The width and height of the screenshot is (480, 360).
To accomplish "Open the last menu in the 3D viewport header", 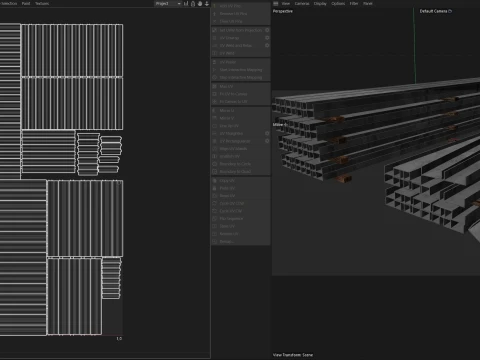I will 368,3.
